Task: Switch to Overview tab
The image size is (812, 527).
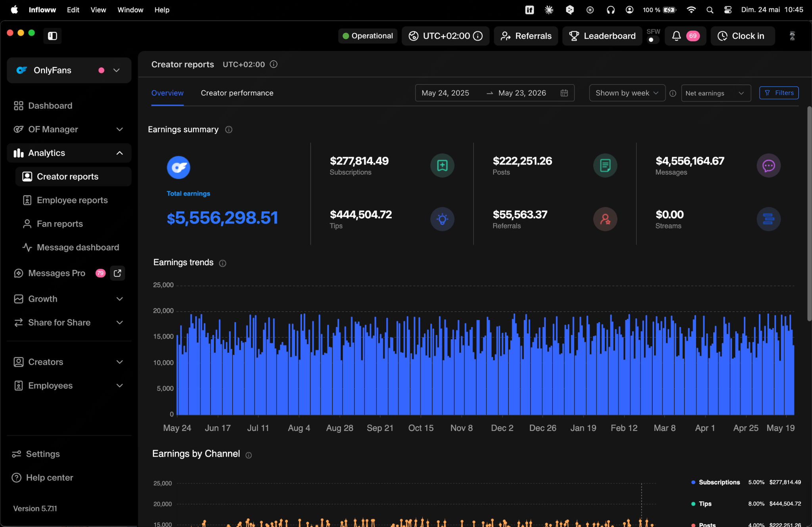Action: click(167, 93)
